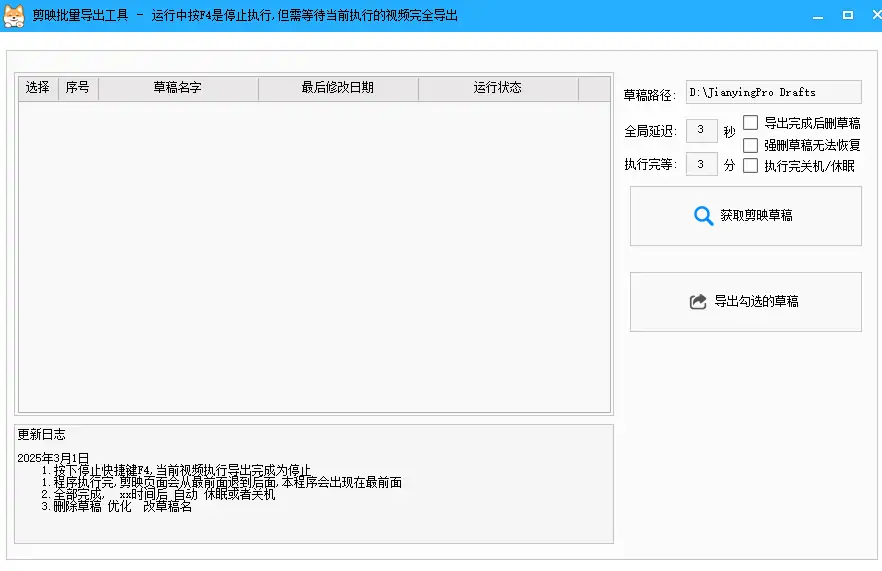Image resolution: width=882 pixels, height=571 pixels.
Task: Click the 执行完等 minutes input box
Action: [701, 164]
